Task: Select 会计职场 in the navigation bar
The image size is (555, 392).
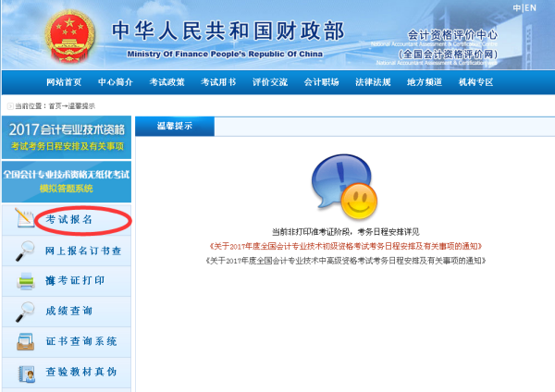Action: click(321, 82)
